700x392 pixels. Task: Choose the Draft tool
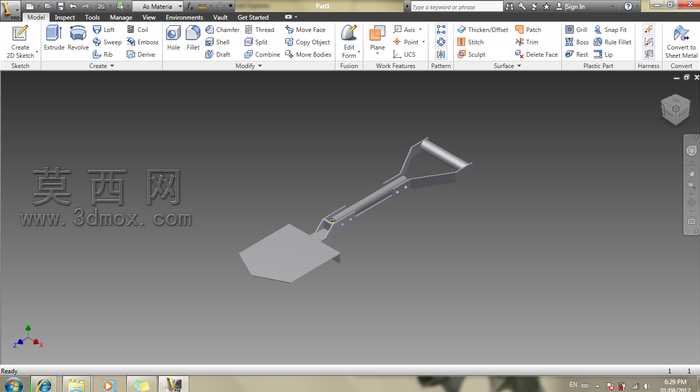[x=218, y=54]
